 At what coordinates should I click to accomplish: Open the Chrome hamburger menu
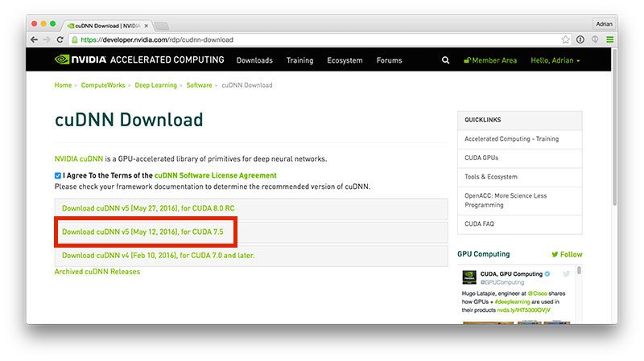point(610,39)
